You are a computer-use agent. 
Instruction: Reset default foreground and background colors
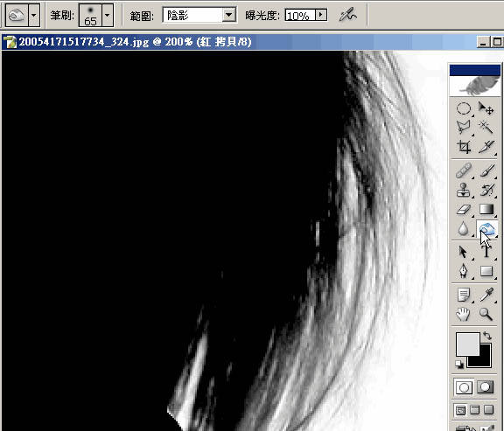pos(459,365)
